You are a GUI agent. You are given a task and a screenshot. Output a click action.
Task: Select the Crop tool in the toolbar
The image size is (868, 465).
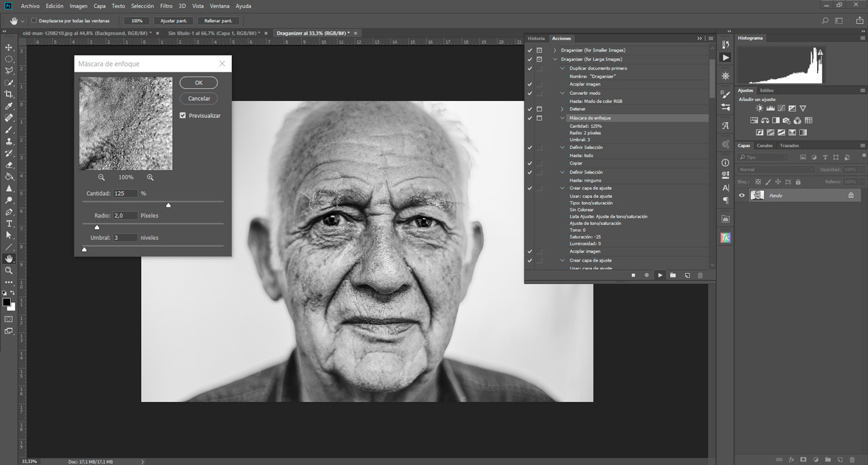[9, 94]
